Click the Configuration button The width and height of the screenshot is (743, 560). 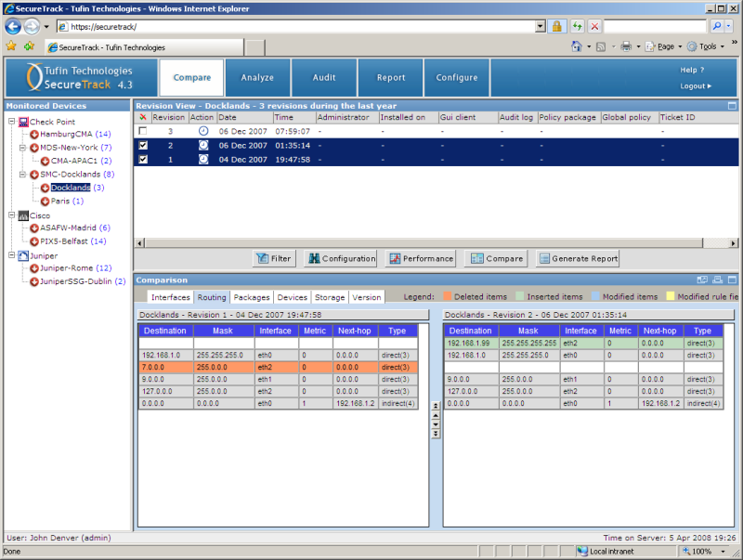(341, 259)
